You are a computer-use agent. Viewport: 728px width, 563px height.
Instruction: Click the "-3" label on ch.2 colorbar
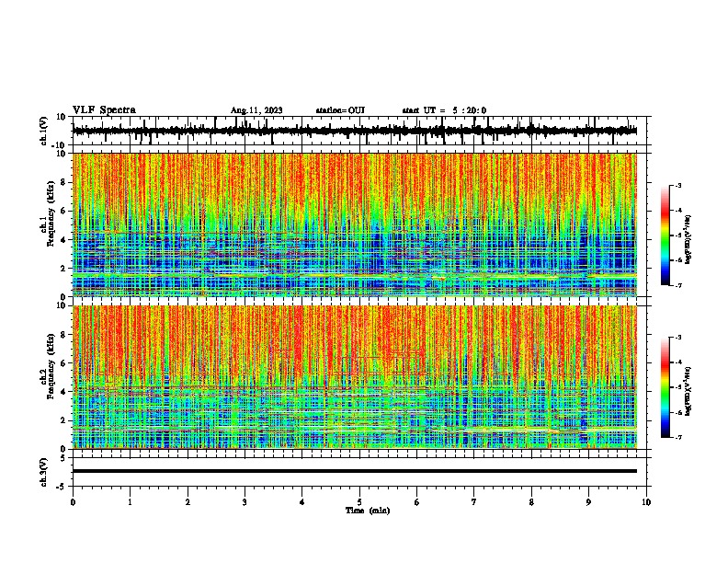678,338
